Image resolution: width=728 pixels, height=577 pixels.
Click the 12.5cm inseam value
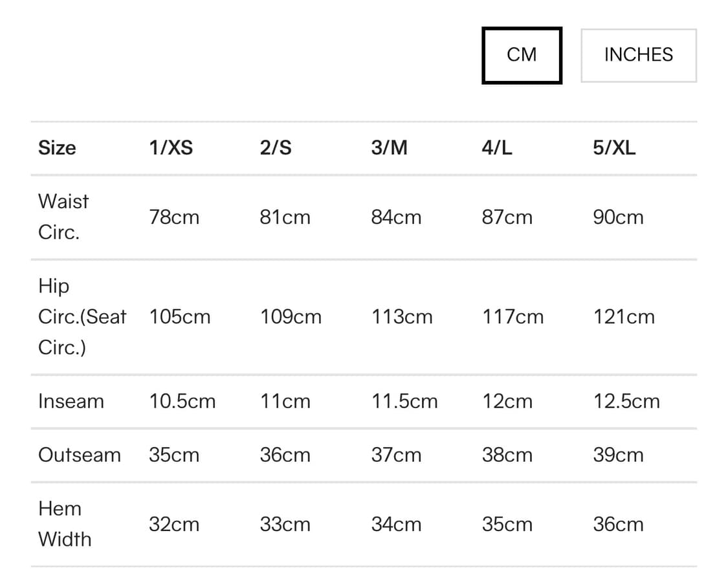[x=626, y=401]
